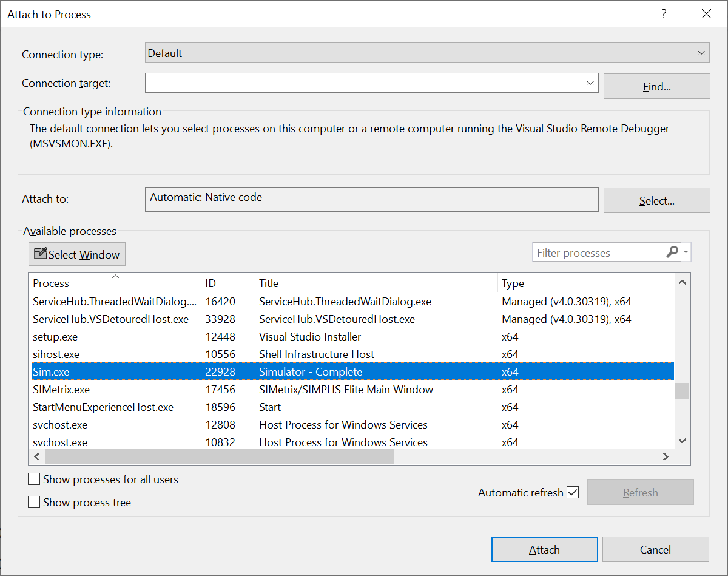The image size is (728, 576).
Task: Click the Filter processes input field
Action: pyautogui.click(x=598, y=253)
